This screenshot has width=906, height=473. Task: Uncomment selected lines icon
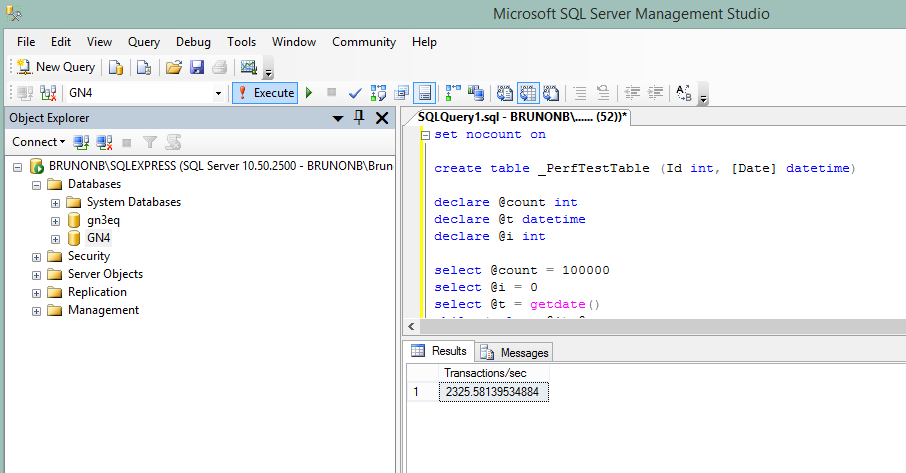click(603, 93)
